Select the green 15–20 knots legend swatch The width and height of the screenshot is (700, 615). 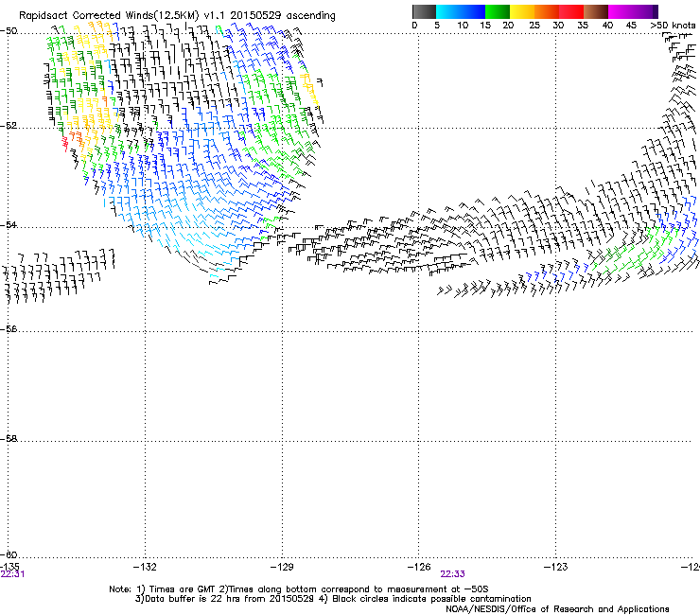[x=498, y=11]
